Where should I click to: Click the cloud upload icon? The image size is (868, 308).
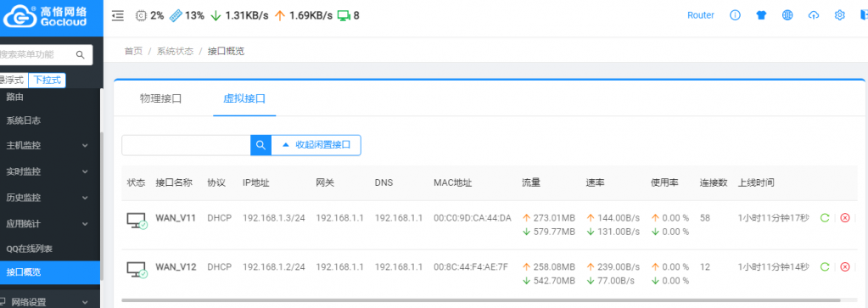click(x=813, y=15)
